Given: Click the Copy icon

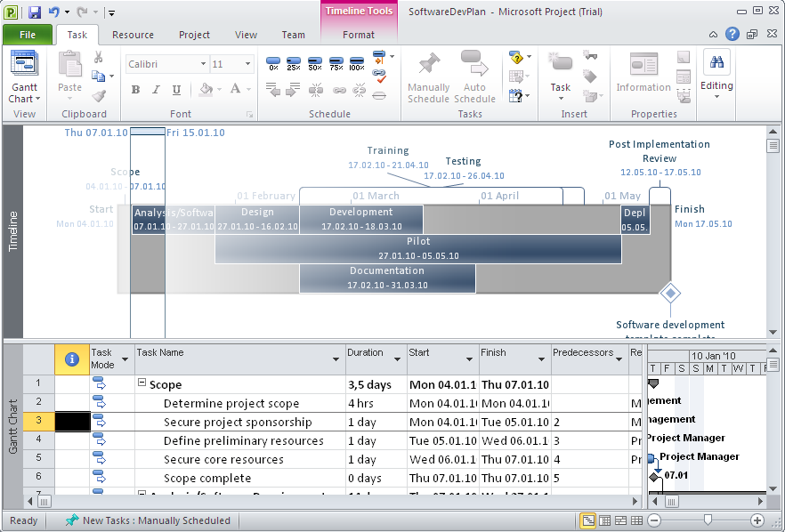Looking at the screenshot, I should [98, 77].
